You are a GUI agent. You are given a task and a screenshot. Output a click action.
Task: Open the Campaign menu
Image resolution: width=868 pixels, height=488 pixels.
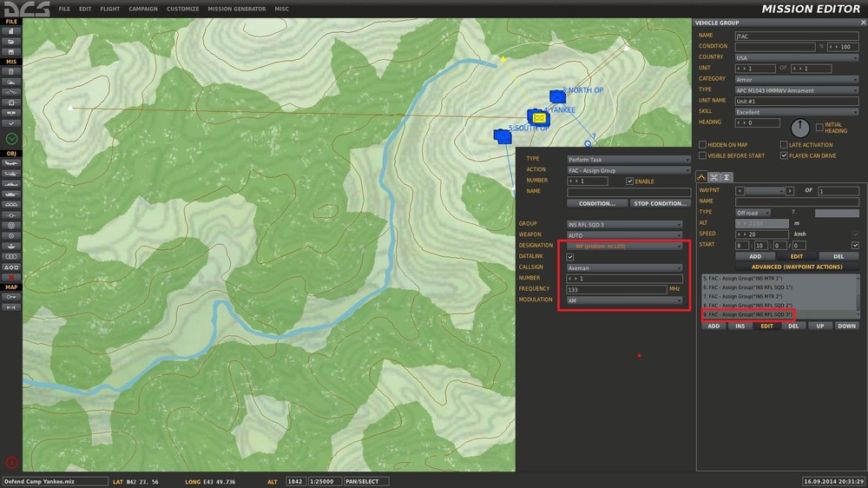(142, 9)
